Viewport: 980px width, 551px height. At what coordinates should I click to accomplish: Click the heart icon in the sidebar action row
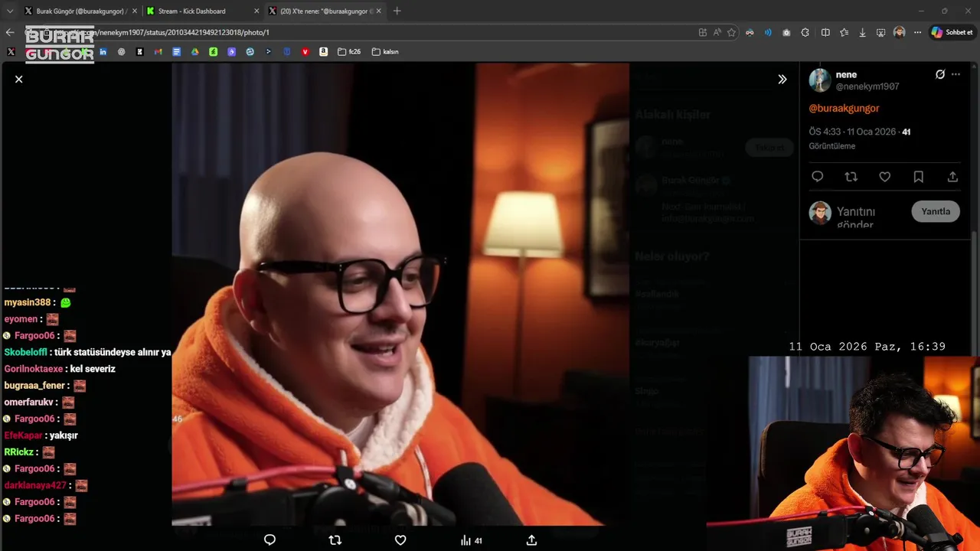[884, 177]
